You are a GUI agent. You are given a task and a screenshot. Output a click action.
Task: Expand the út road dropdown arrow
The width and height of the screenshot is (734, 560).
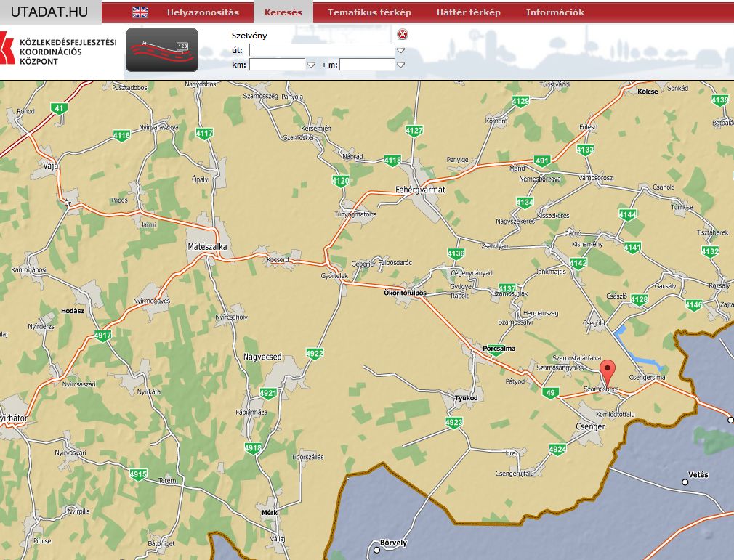(x=400, y=50)
